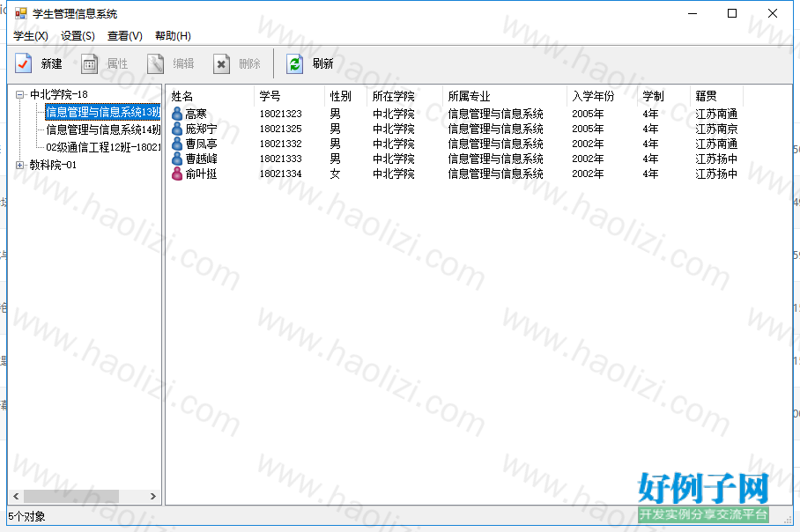This screenshot has height=532, width=800.
Task: Click the app icon in title bar
Action: 21,13
